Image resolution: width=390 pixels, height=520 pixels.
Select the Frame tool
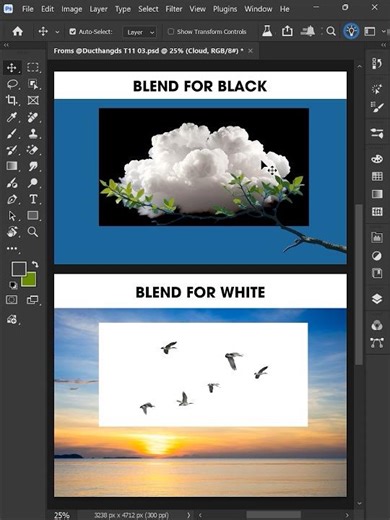[33, 100]
